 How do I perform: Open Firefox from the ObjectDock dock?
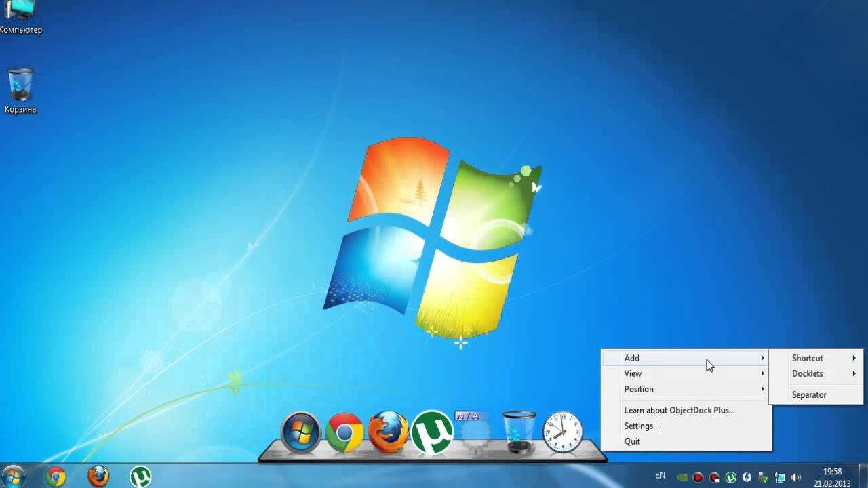pyautogui.click(x=389, y=432)
